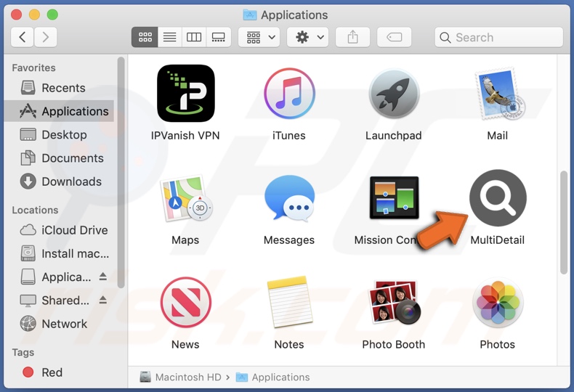Click the Search field
This screenshot has height=392, width=574.
[x=498, y=37]
